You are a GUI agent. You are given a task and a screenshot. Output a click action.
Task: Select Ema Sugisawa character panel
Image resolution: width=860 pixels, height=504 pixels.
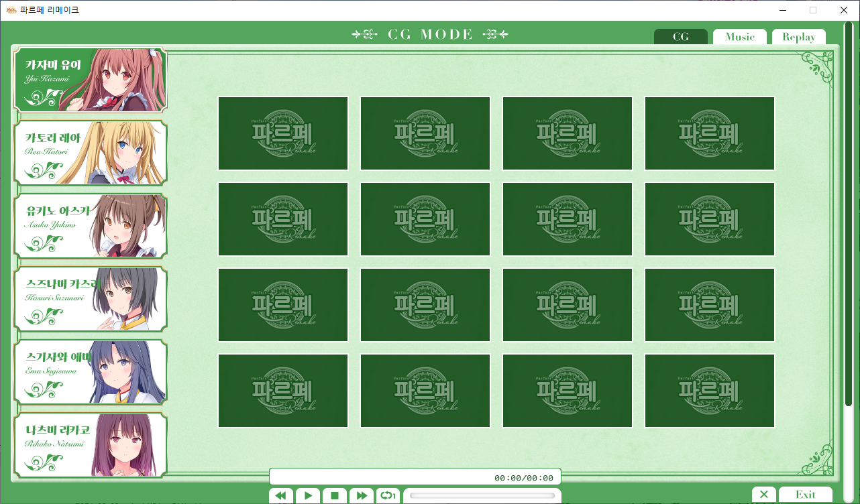coord(91,372)
